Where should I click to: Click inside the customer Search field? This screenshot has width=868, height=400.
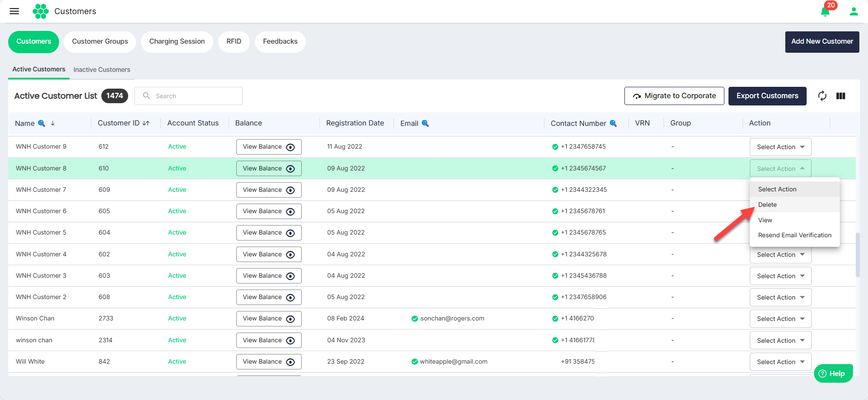pyautogui.click(x=189, y=96)
